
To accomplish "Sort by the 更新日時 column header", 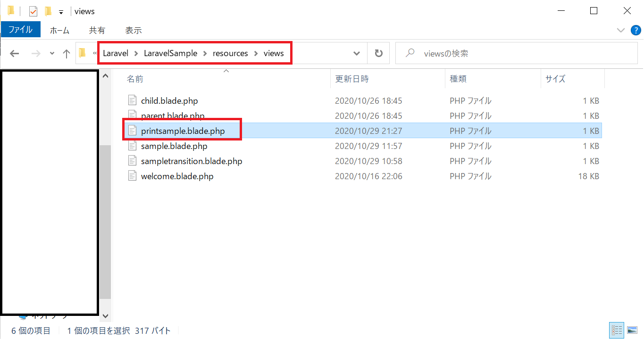I will (x=351, y=79).
